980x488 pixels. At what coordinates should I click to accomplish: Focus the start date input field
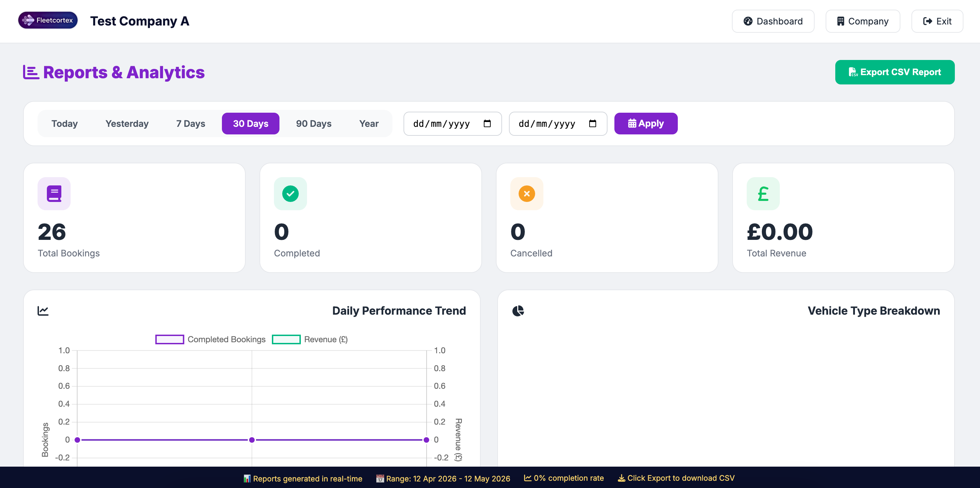tap(453, 124)
